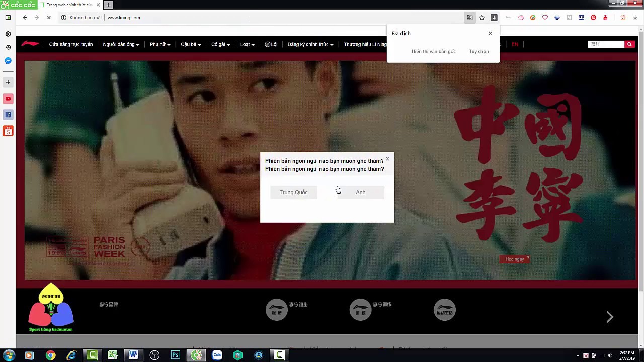
Task: Click the address bar showing www.lining.com
Action: (123, 17)
